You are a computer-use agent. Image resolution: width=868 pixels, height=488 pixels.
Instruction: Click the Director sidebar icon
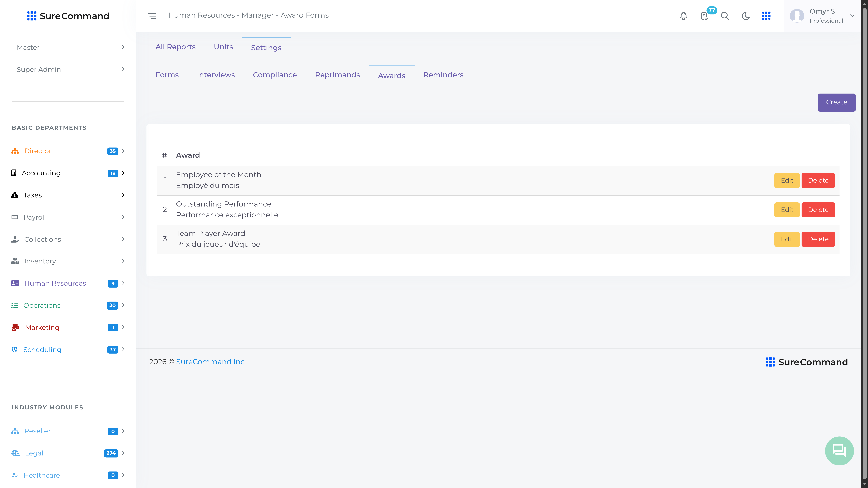(x=15, y=151)
